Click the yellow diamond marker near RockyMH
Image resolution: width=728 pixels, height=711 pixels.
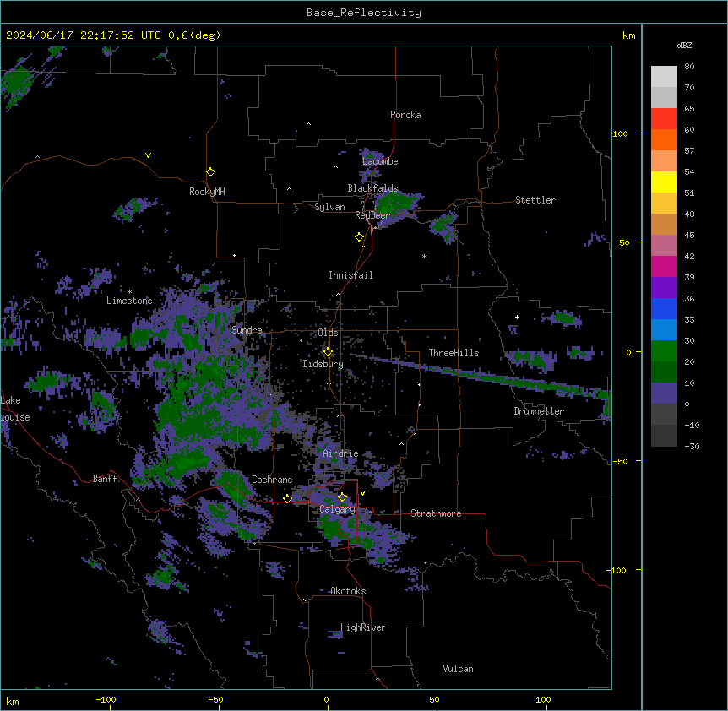[x=210, y=172]
